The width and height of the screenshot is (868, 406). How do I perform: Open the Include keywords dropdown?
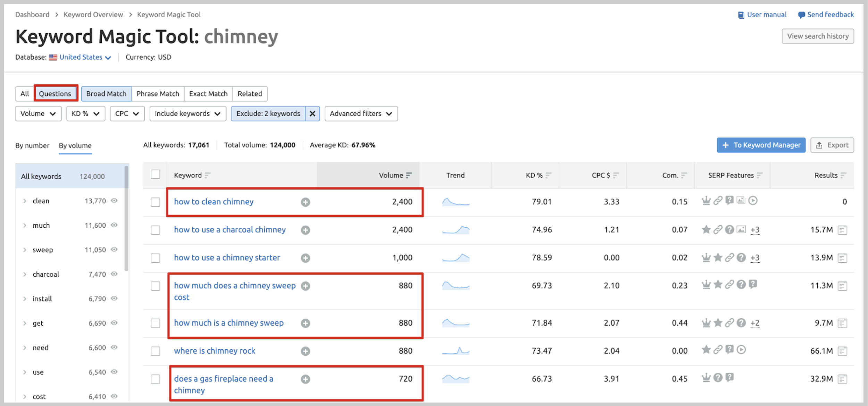[188, 114]
